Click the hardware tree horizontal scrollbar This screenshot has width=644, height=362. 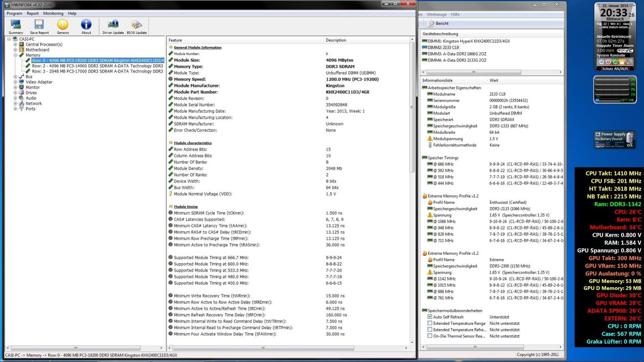(76, 348)
